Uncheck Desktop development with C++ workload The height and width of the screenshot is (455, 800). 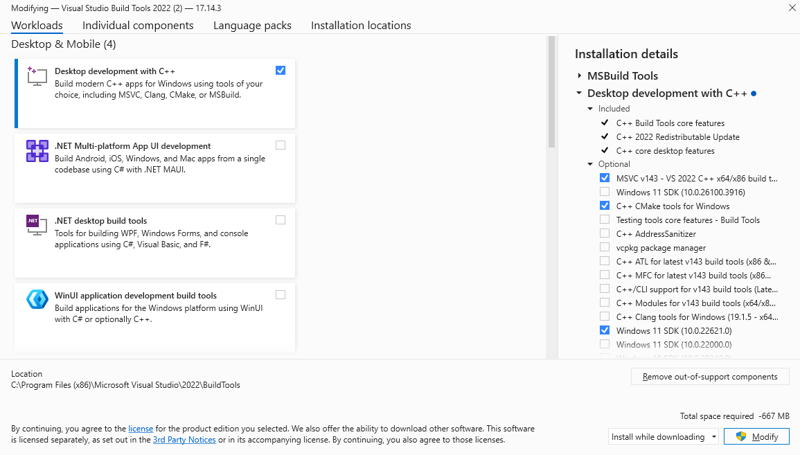coord(280,71)
